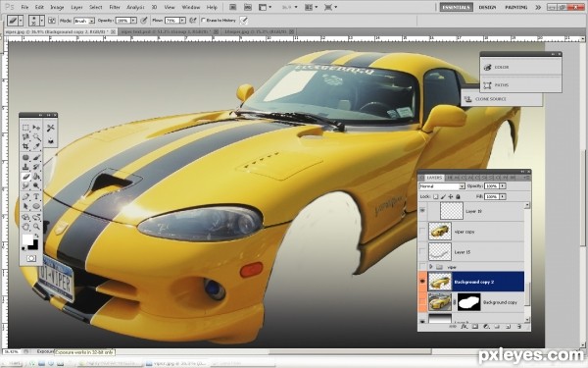The image size is (588, 368).
Task: Toggle Quick Mask mode button
Action: coord(31,258)
